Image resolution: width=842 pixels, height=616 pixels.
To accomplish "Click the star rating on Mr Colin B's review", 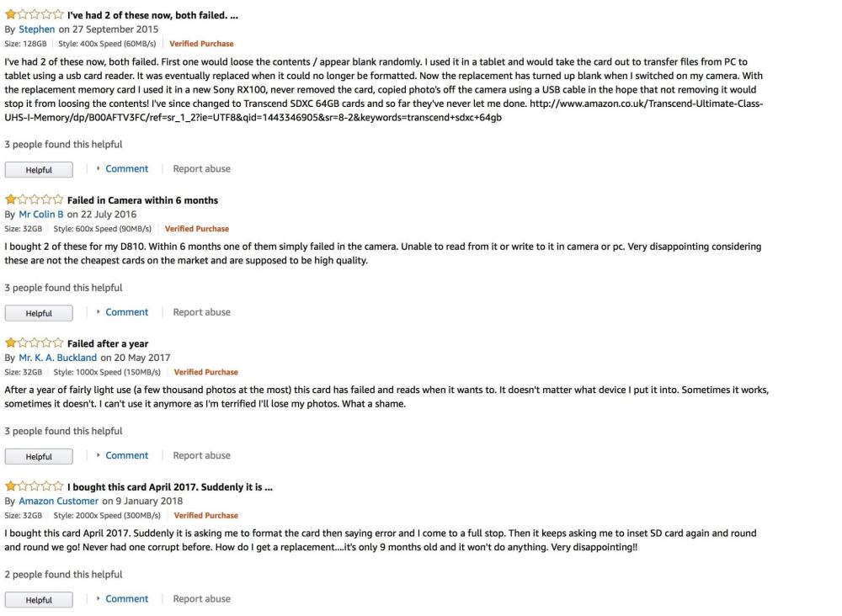I will click(34, 200).
